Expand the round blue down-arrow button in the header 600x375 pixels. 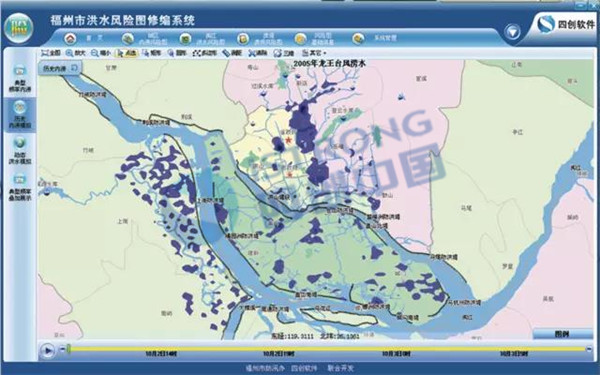[512, 32]
